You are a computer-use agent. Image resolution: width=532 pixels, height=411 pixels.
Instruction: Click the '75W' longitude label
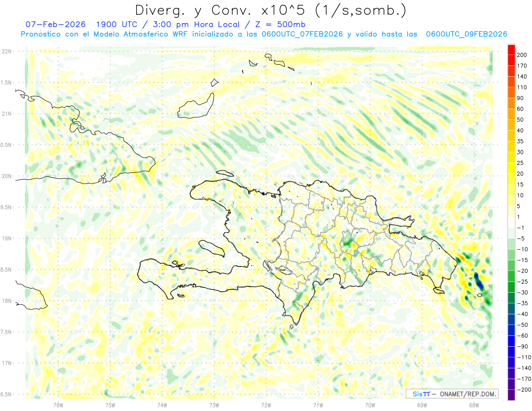(x=110, y=405)
